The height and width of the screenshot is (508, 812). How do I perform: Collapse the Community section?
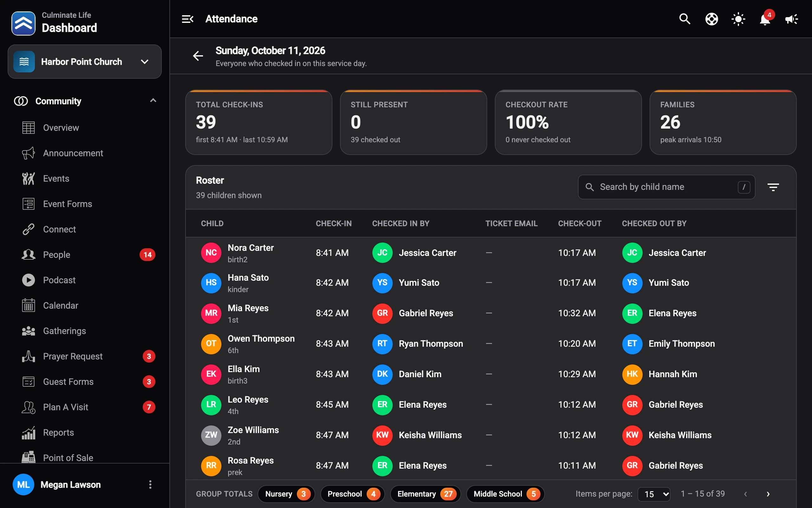[153, 101]
